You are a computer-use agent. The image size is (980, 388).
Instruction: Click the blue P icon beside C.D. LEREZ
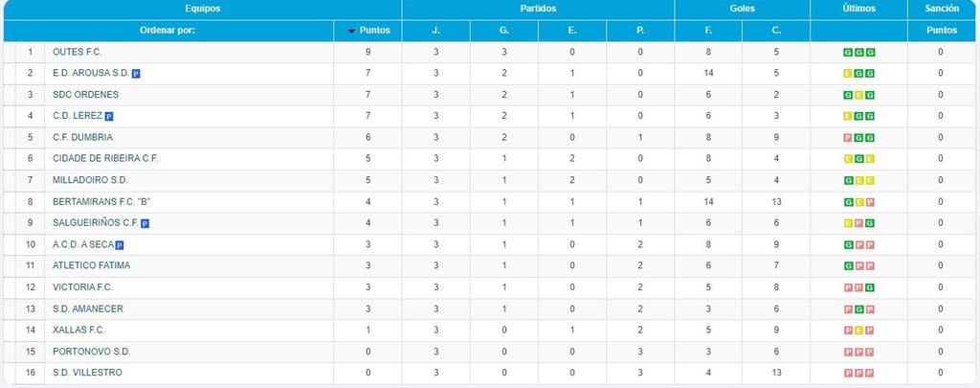[109, 117]
